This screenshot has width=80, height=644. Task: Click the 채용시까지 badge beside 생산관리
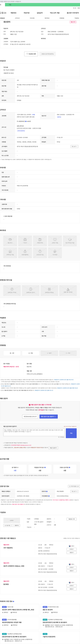click(73, 22)
